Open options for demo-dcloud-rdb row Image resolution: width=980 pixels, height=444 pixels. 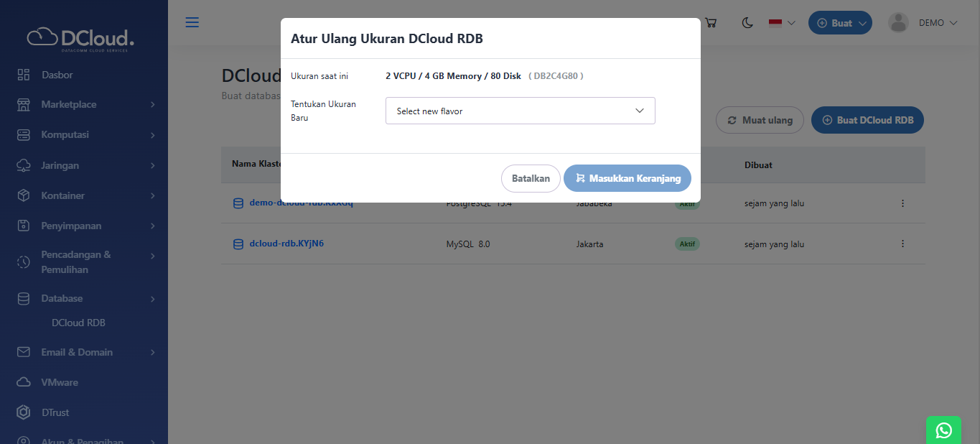click(902, 203)
